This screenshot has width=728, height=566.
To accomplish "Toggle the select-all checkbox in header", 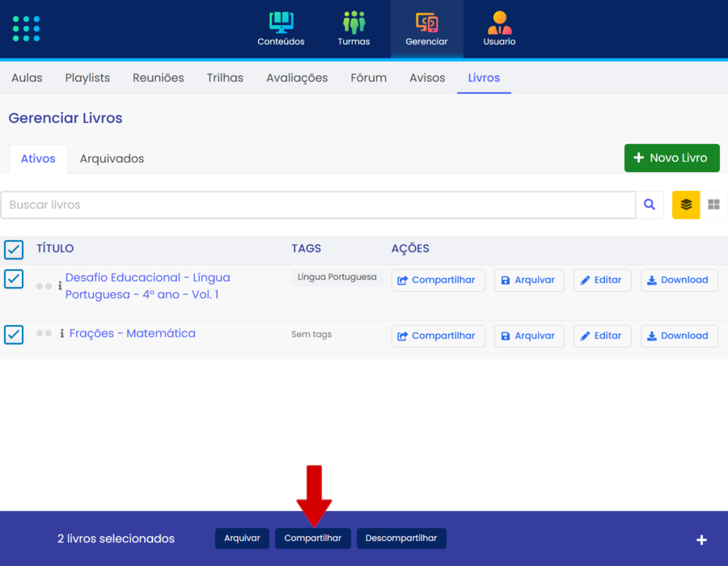I will tap(14, 249).
